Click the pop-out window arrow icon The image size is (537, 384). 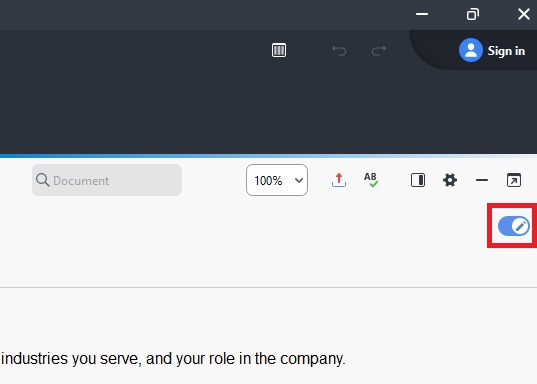tap(514, 180)
